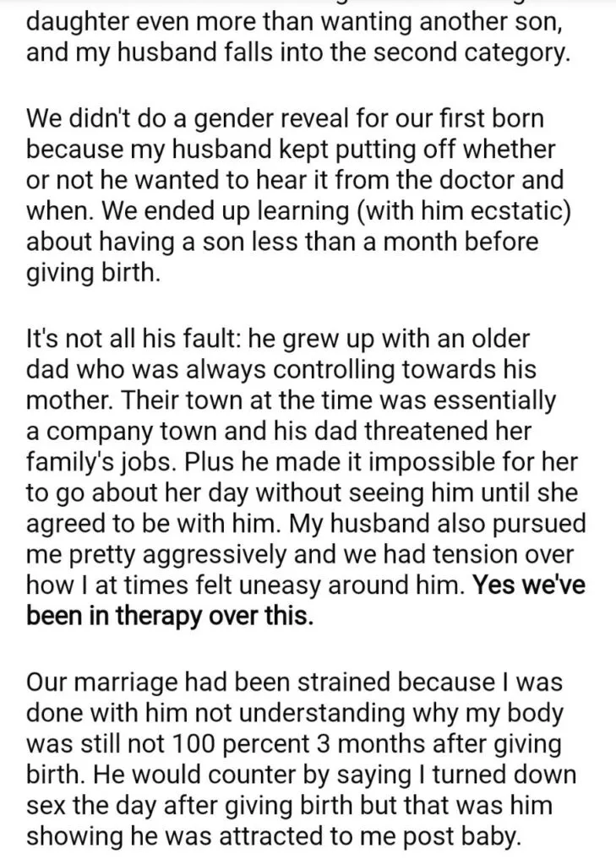
Task: Click the paragraph starting 'We didn't do a gender reveal'
Action: pos(298,196)
